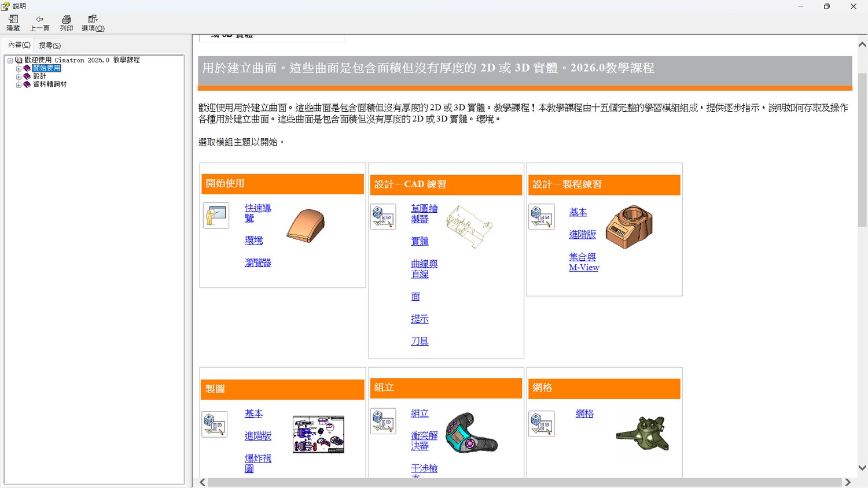The height and width of the screenshot is (488, 868).
Task: Click the presenter icon in 開始使用 card
Action: [216, 216]
